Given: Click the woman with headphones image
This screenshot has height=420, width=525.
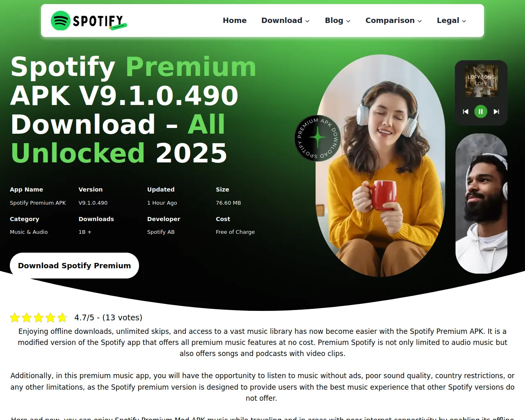Looking at the screenshot, I should 380,166.
